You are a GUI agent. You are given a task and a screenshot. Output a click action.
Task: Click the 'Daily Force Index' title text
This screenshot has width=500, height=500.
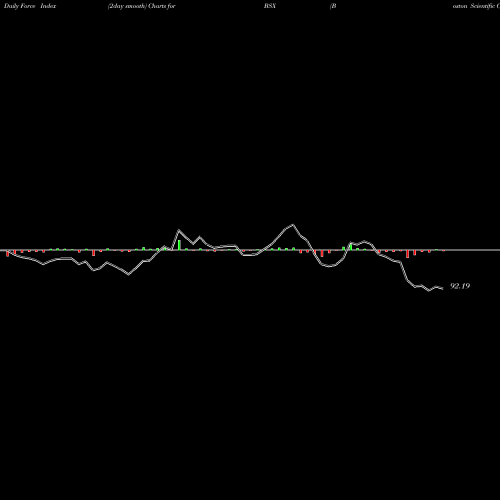pos(30,6)
